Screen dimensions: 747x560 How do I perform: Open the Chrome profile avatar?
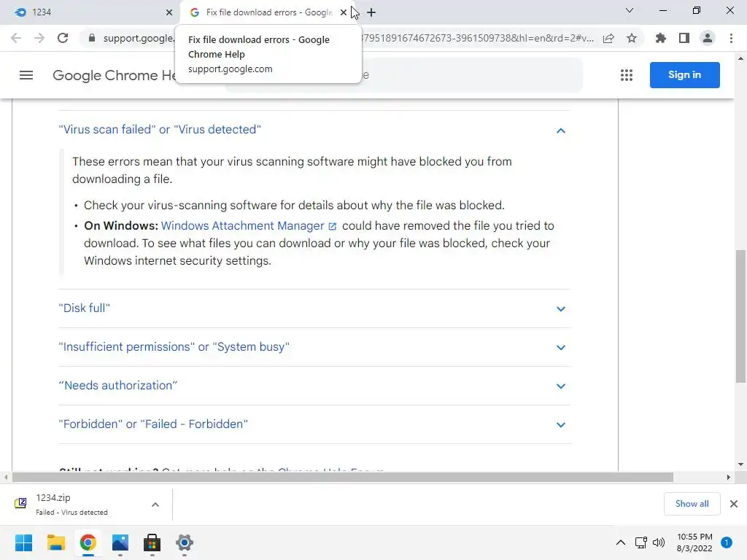pyautogui.click(x=708, y=38)
